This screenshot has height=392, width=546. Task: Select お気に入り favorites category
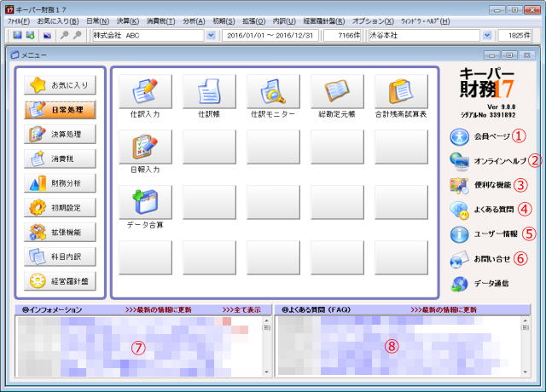click(x=60, y=85)
